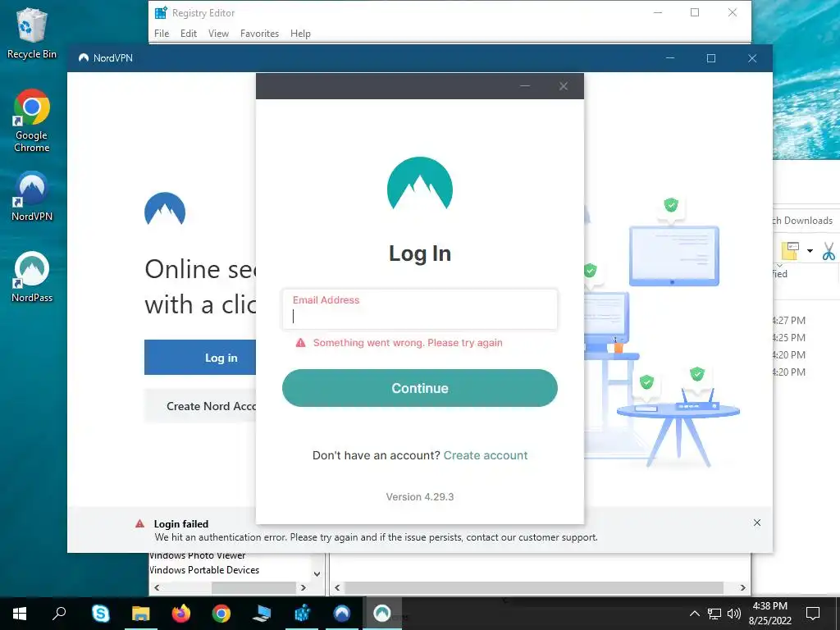Open Chrome from the taskbar
840x630 pixels.
click(221, 614)
